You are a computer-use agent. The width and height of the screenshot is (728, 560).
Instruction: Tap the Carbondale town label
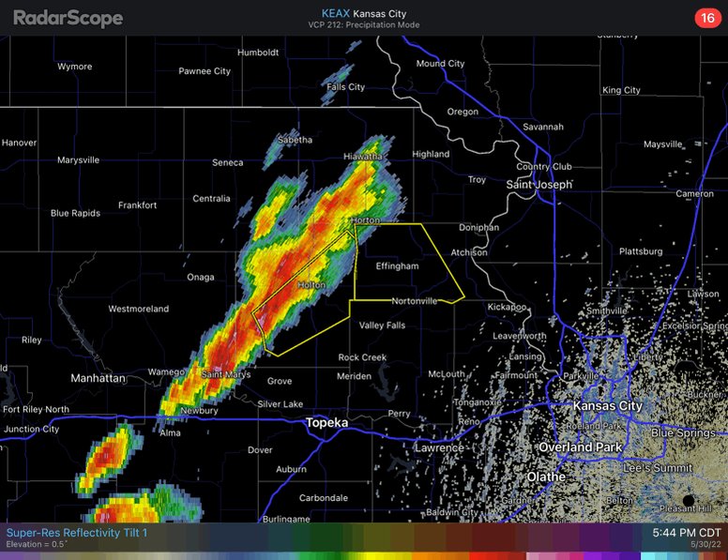pos(323,498)
